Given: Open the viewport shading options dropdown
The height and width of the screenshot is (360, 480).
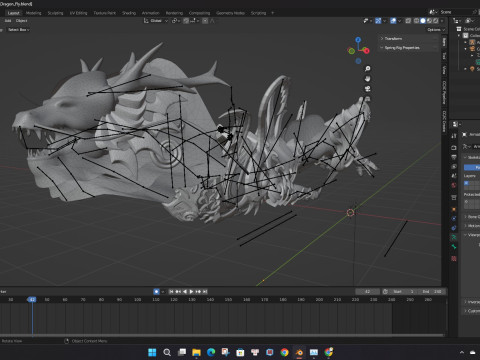Looking at the screenshot, I should pyautogui.click(x=442, y=21).
